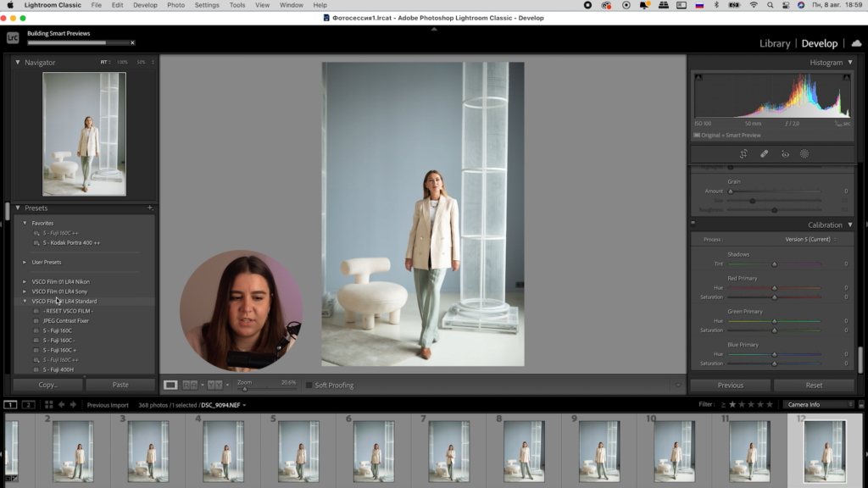Select the Red Eye Correction tool

(785, 154)
